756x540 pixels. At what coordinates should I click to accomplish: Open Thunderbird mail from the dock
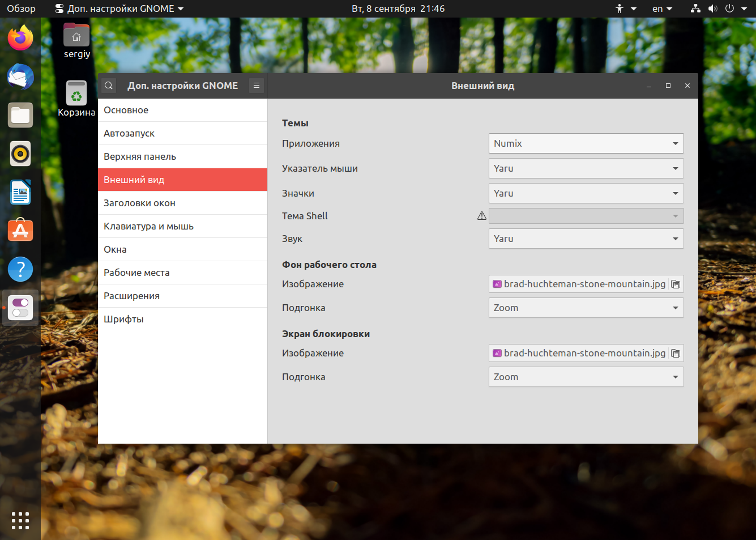point(20,76)
